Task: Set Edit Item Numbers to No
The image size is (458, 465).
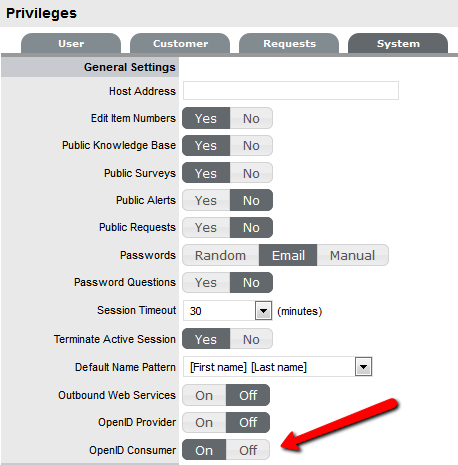Action: click(x=251, y=118)
